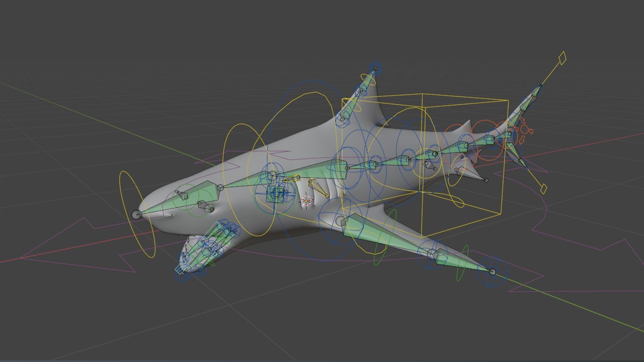Select the yellow ring control at the shark's nose

pyautogui.click(x=137, y=215)
